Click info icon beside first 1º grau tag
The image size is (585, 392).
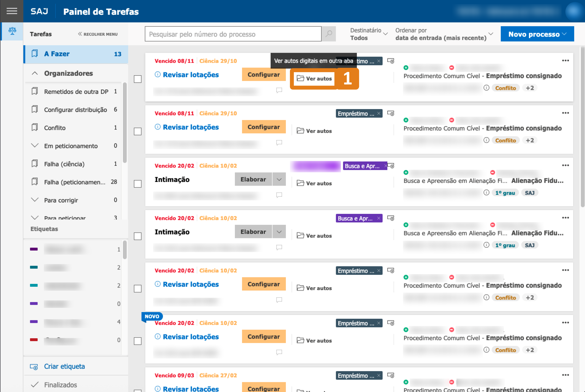(x=486, y=192)
